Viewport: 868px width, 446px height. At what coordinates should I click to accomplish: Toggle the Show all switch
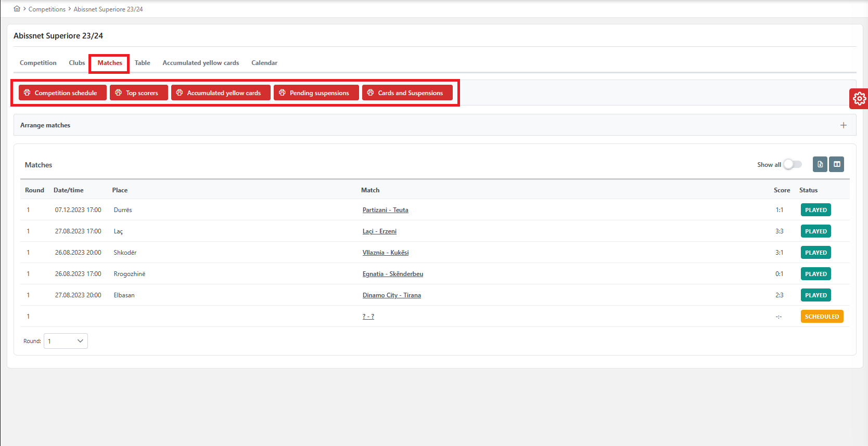coord(793,164)
